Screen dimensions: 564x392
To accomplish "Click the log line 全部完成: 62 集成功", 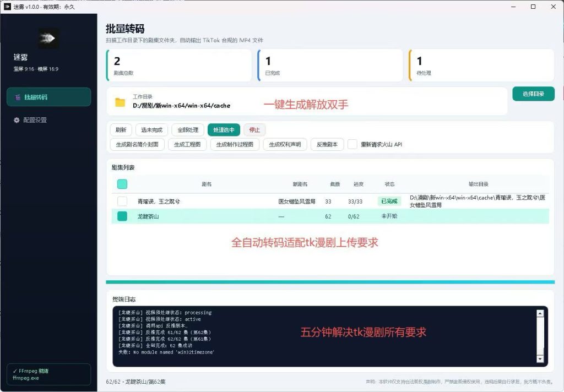I will click(155, 346).
